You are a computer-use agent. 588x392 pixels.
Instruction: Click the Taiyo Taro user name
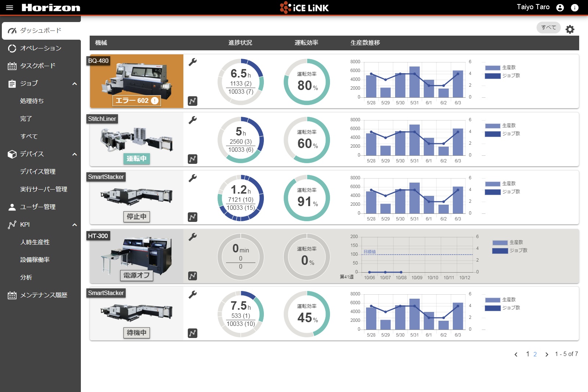click(533, 7)
